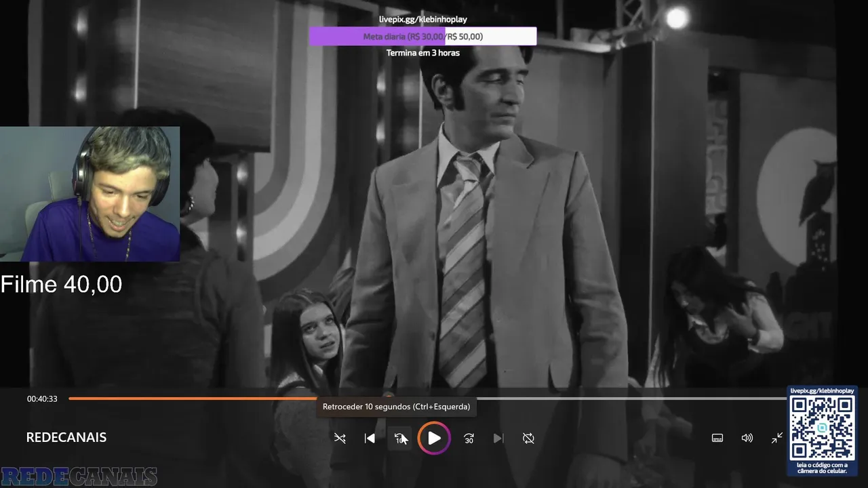The image size is (868, 488).
Task: Toggle the repeat loop icon
Action: pos(528,439)
